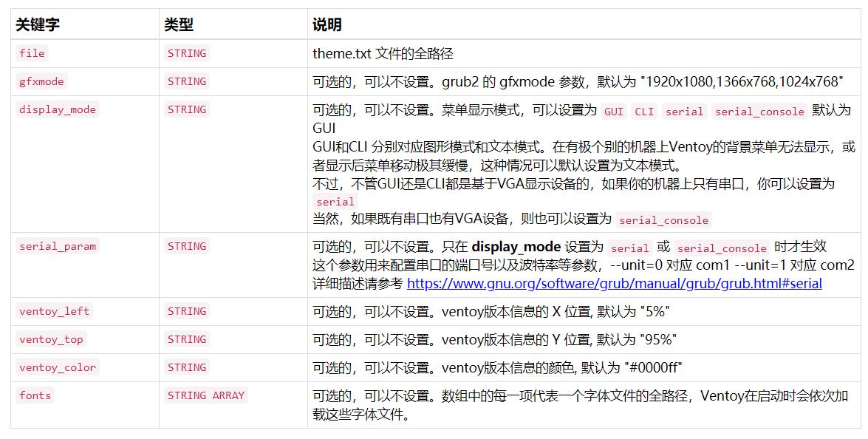Click the theme.txt file path description cell
This screenshot has height=439, width=868.
coord(377,52)
